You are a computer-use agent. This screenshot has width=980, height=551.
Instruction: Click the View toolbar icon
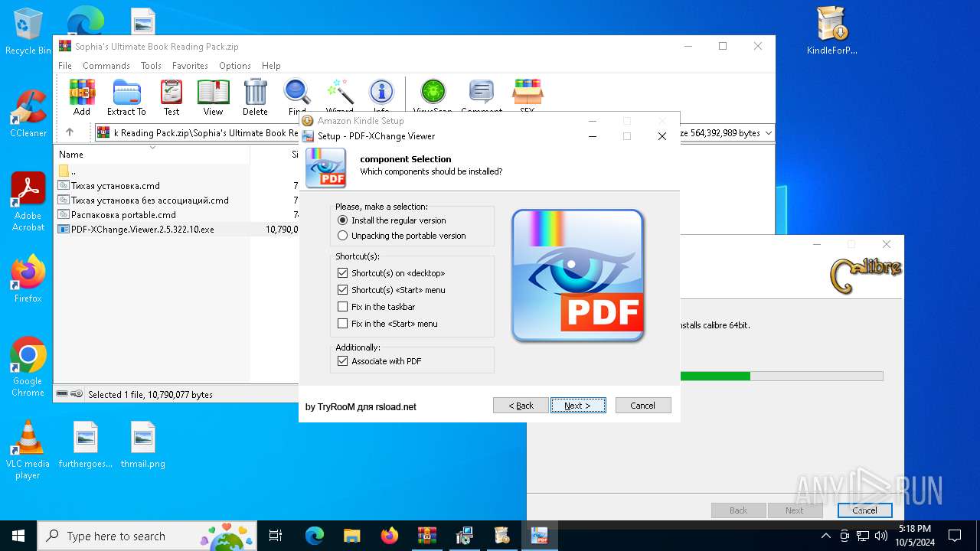click(213, 97)
